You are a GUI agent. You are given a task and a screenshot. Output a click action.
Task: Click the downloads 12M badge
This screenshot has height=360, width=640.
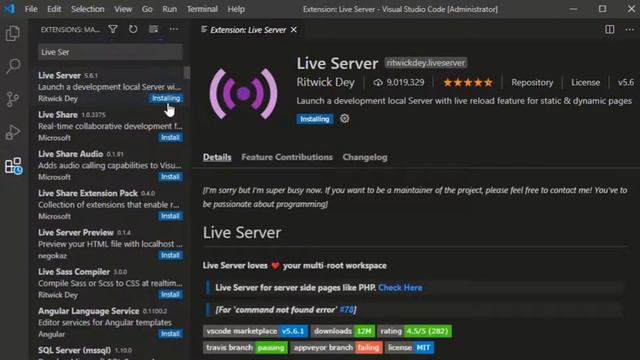coord(343,331)
